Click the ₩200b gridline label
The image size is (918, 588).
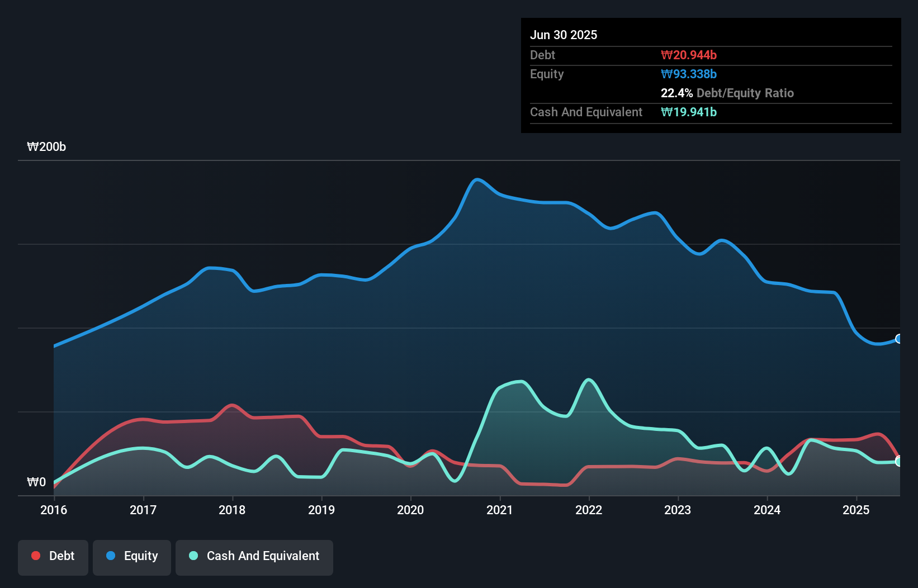47,147
